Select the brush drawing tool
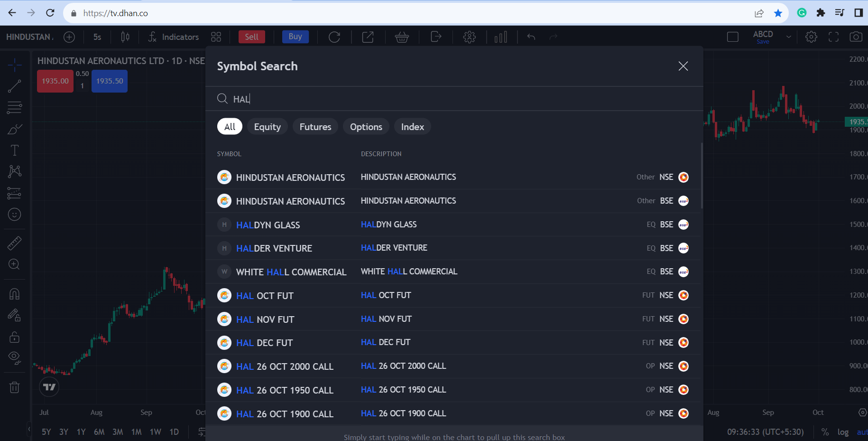The width and height of the screenshot is (868, 441). (14, 129)
